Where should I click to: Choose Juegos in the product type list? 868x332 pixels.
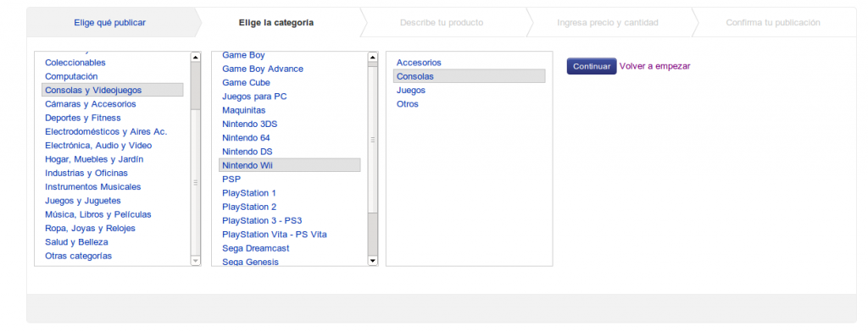411,90
